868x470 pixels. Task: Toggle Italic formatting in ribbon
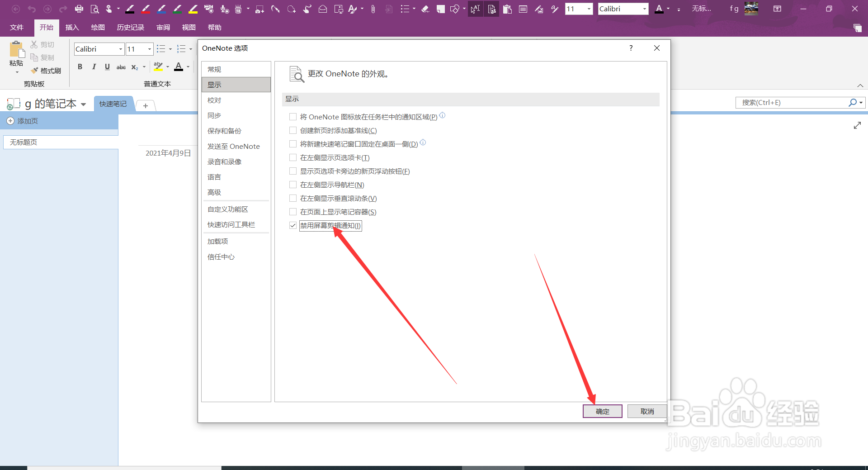94,67
